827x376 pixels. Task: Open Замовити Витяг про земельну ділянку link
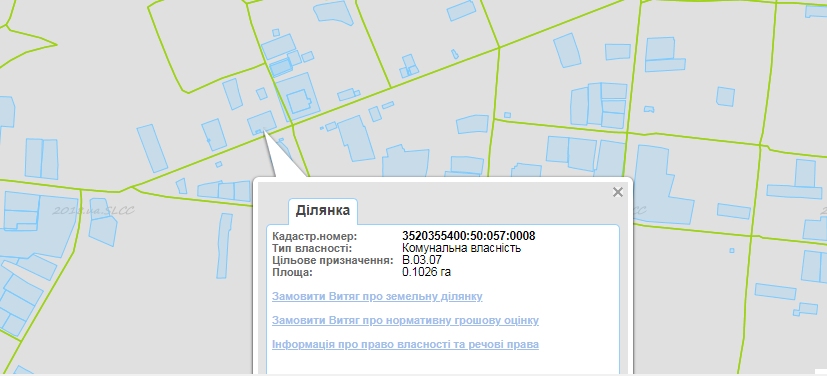click(377, 296)
